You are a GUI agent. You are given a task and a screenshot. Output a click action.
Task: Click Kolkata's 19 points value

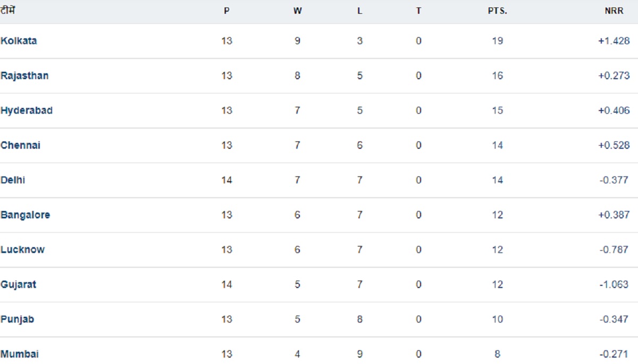pyautogui.click(x=497, y=41)
